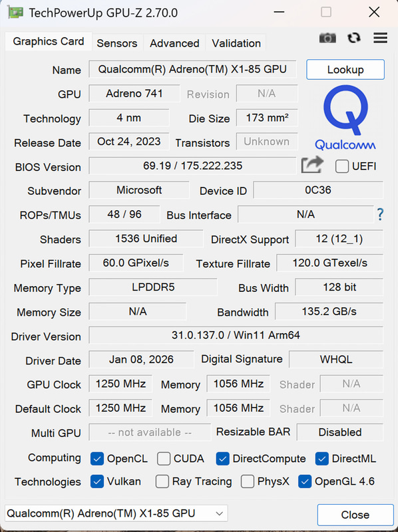The width and height of the screenshot is (398, 532).
Task: Click the ROPs/TMUs value 48 / 96
Action: (124, 214)
